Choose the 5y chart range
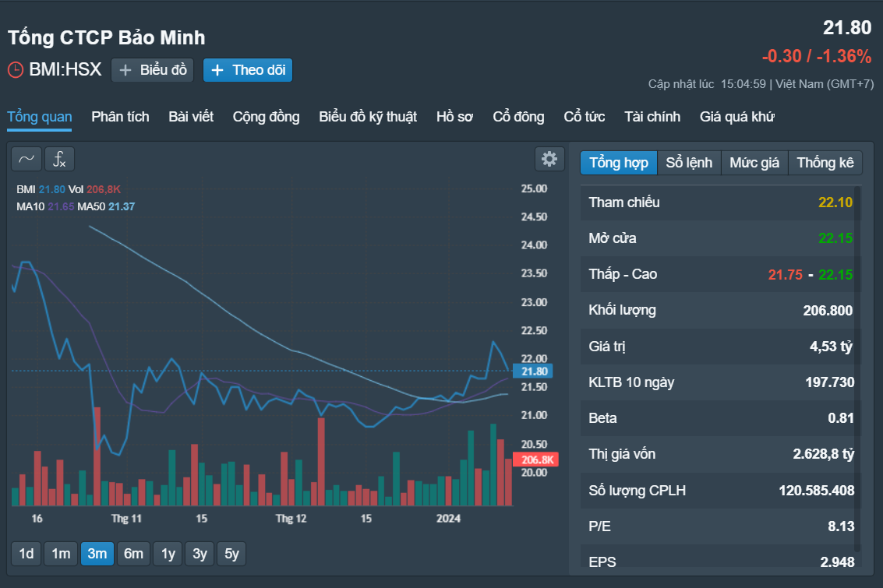The height and width of the screenshot is (588, 883). (x=232, y=554)
